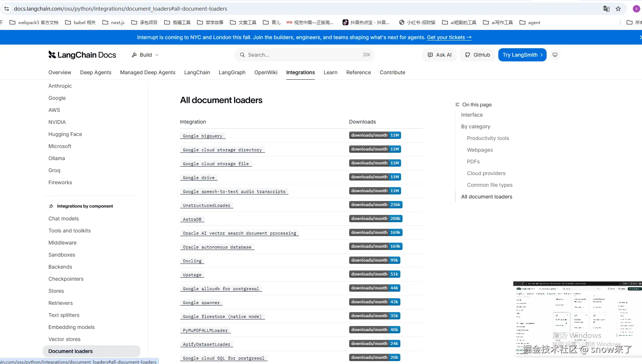Screen dimensions: 642x364
Task: Jump to Cloud providers section
Action: coord(486,173)
